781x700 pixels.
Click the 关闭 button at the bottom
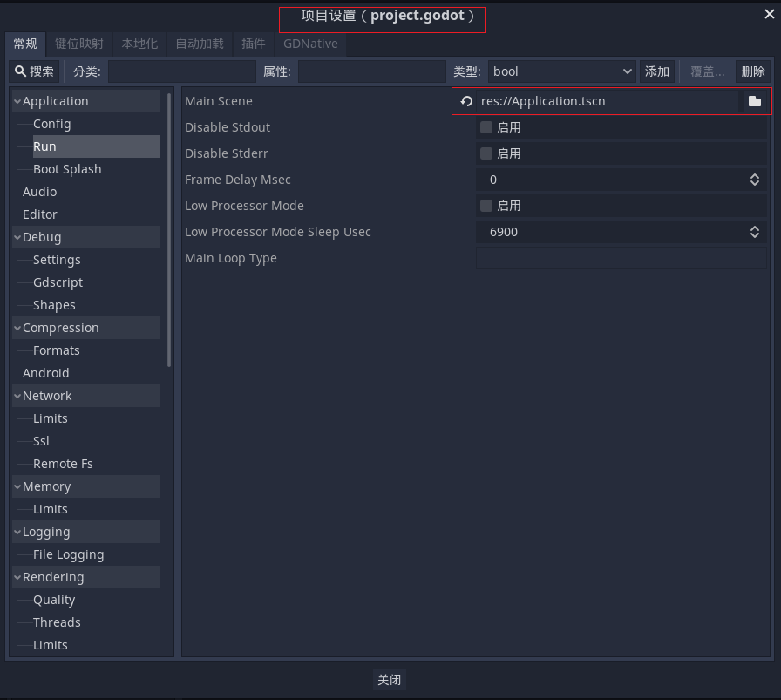(x=389, y=680)
